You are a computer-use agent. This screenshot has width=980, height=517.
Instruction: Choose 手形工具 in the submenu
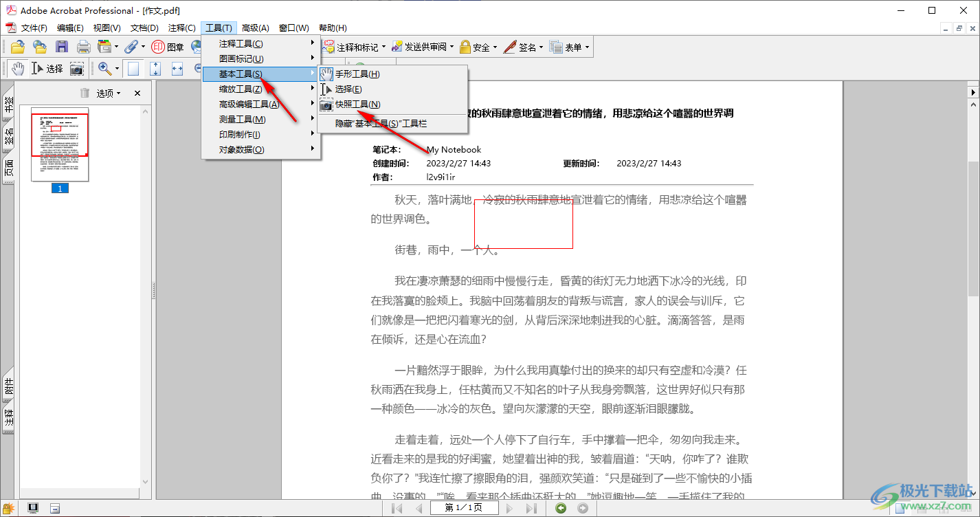[357, 74]
